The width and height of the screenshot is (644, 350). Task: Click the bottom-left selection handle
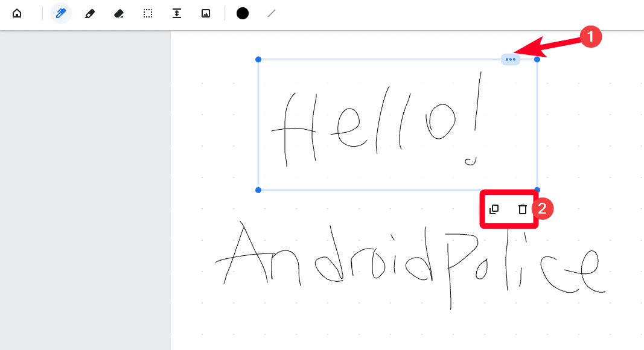click(258, 189)
